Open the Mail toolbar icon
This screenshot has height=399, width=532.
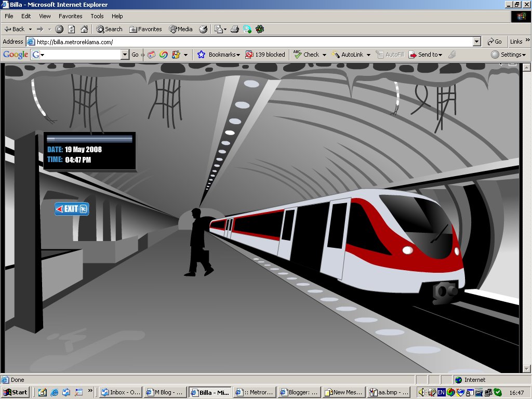(x=220, y=29)
